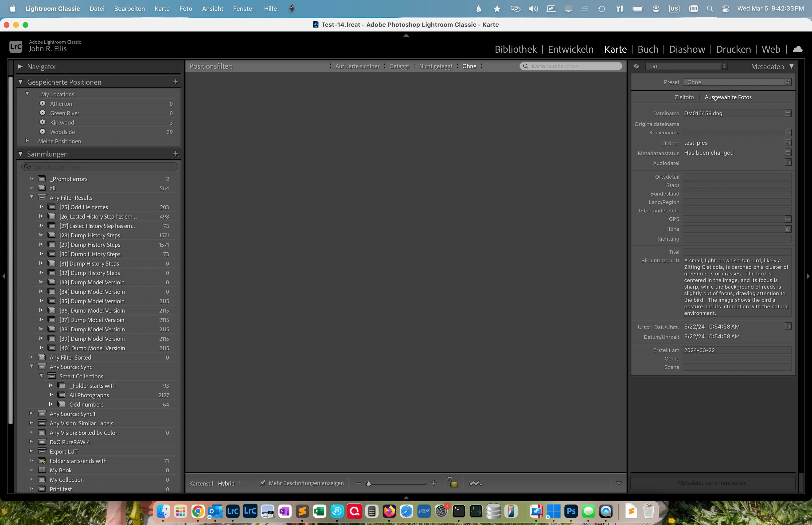This screenshot has height=525, width=812.
Task: Click the Höhe refresh icon
Action: click(788, 229)
